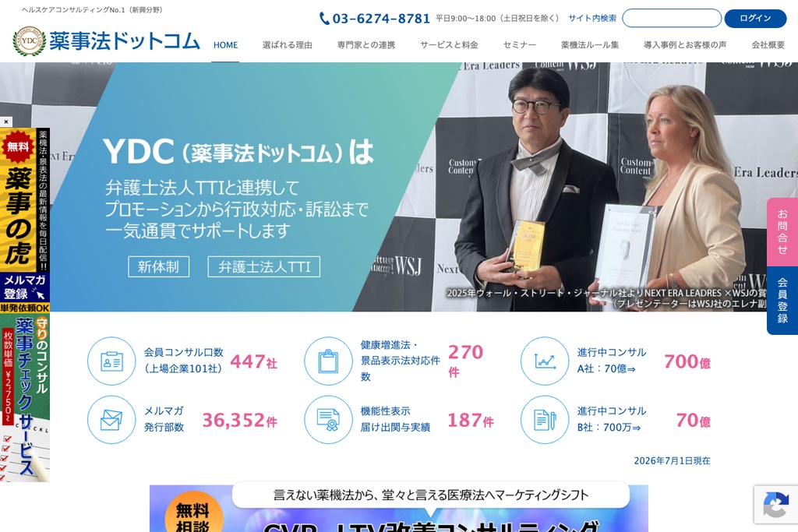Click the 弁護士法人TTI button on hero banner
This screenshot has height=532, width=798.
[263, 266]
